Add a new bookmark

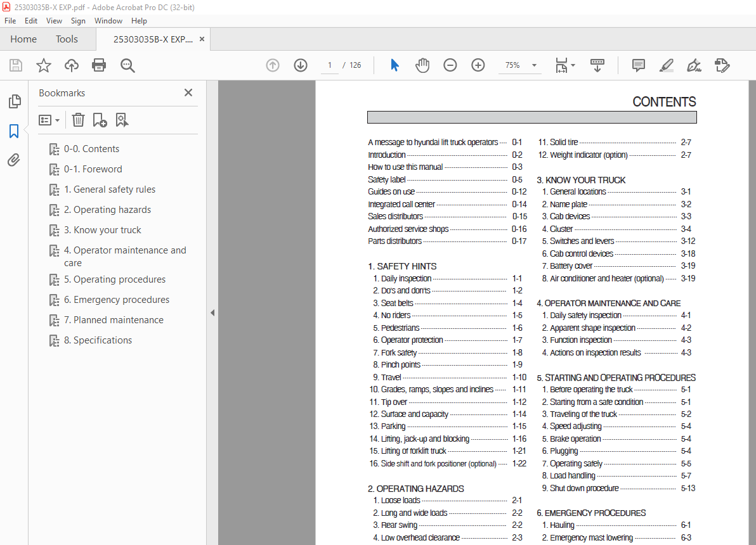pos(100,120)
